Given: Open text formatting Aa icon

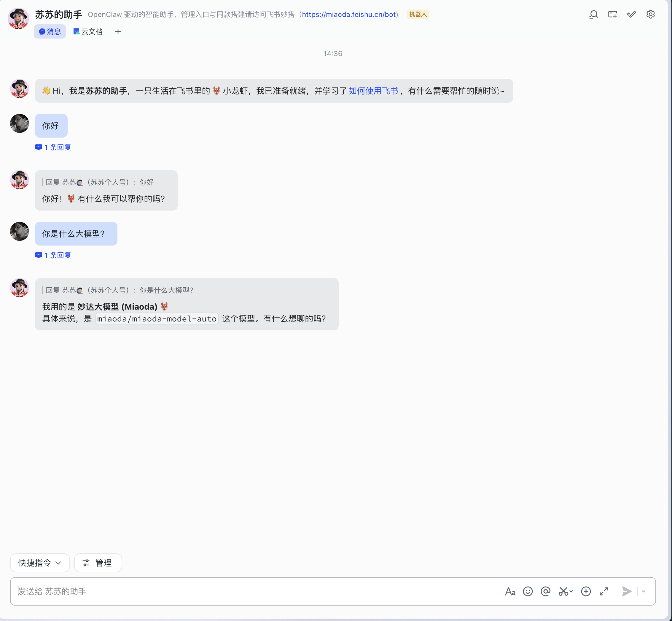Looking at the screenshot, I should pos(510,591).
